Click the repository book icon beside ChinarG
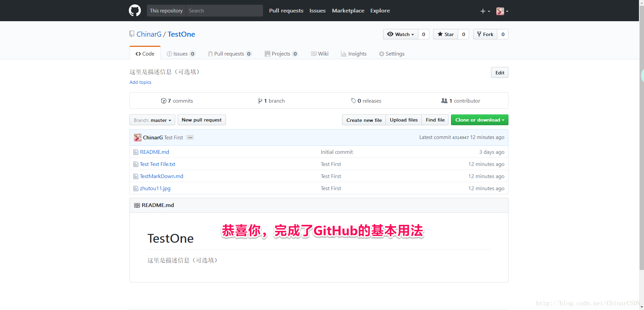Screen dimensions: 644x310 132,34
